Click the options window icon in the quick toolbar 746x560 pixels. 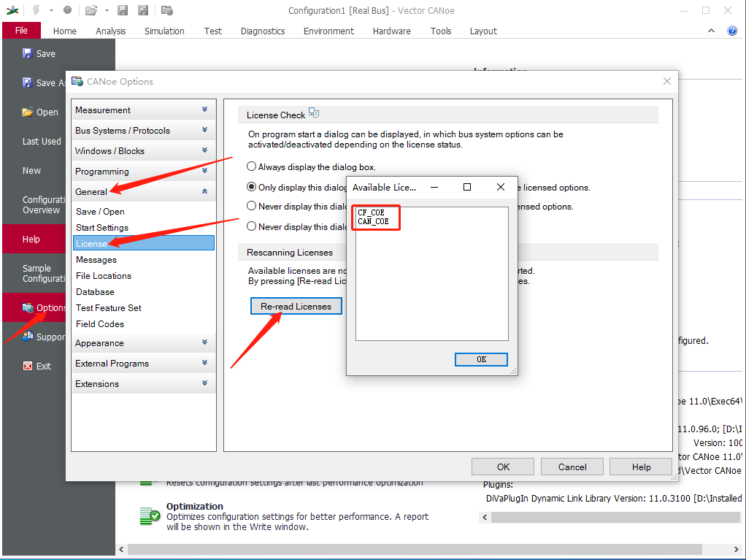[x=167, y=10]
